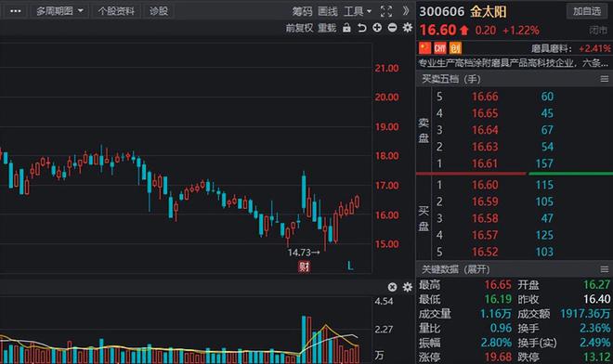Click stock name 金太阳
This screenshot has width=613, height=364.
488,11
